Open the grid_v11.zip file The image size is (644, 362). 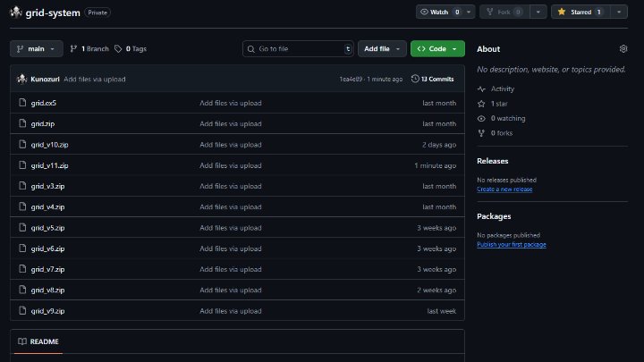[50, 165]
